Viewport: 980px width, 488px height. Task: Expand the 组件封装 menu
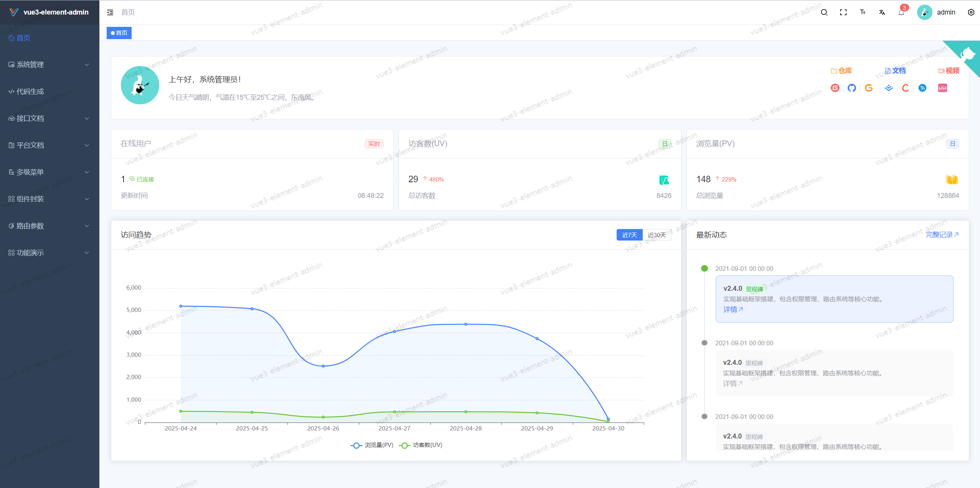coord(31,199)
